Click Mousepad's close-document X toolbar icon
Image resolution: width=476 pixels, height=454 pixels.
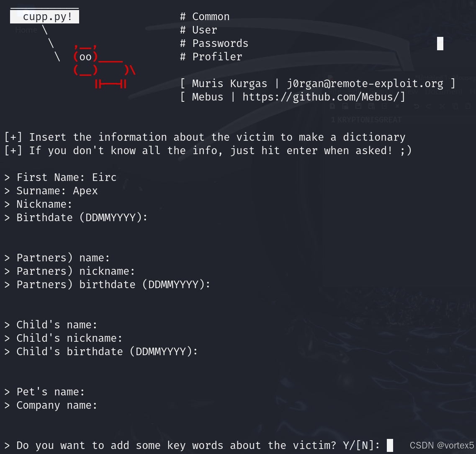tap(397, 106)
